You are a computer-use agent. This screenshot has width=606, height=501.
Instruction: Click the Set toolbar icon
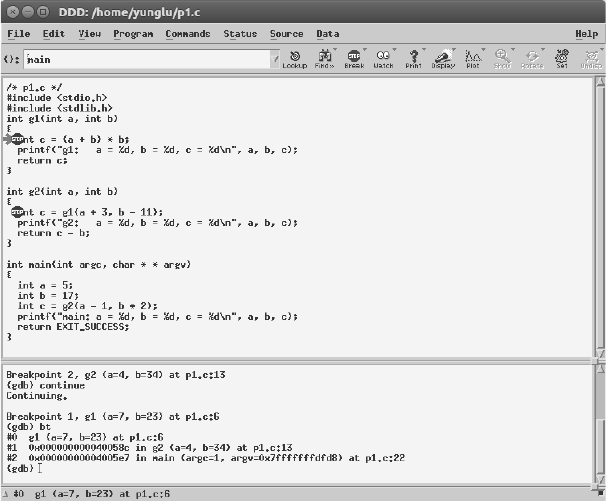[562, 60]
